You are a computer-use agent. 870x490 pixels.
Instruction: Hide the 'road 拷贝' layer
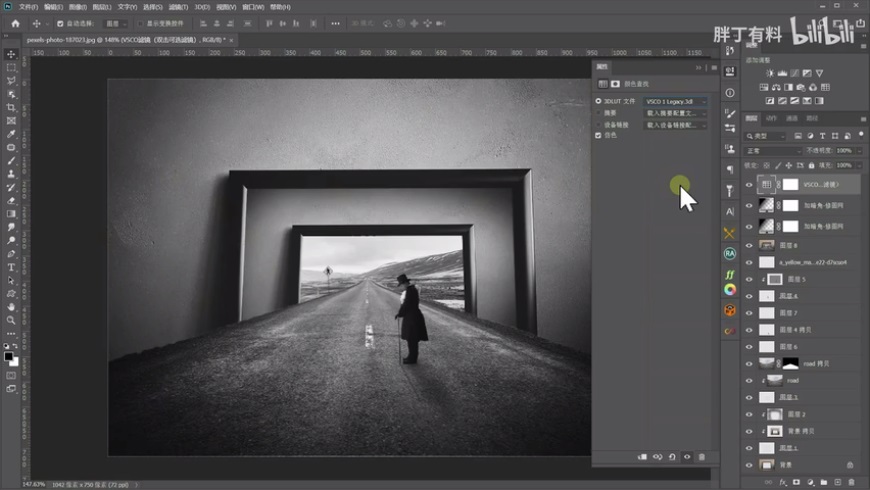[749, 363]
